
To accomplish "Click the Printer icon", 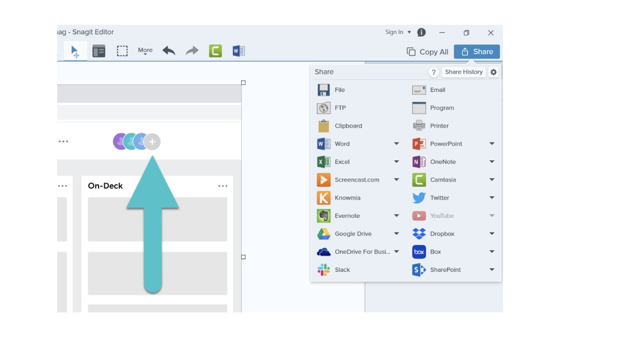I will (419, 126).
